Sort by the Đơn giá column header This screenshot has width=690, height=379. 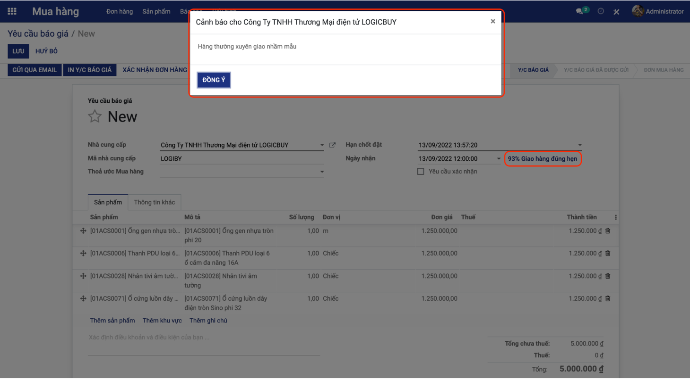pos(442,217)
